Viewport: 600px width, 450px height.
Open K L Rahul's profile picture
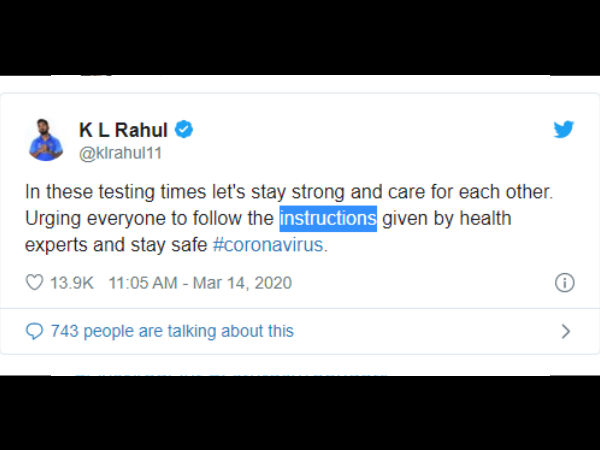46,140
